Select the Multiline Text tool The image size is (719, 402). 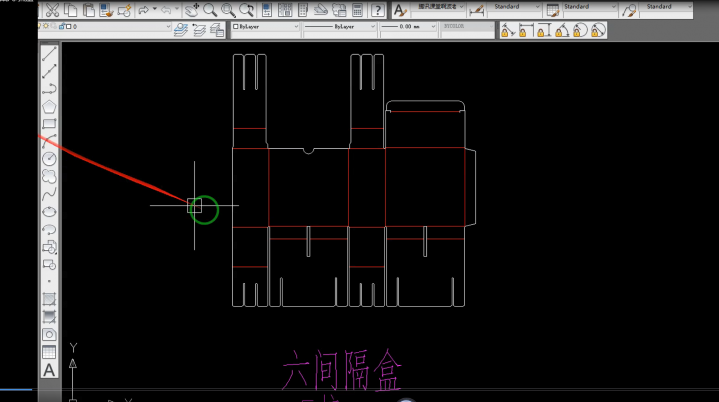tap(49, 370)
